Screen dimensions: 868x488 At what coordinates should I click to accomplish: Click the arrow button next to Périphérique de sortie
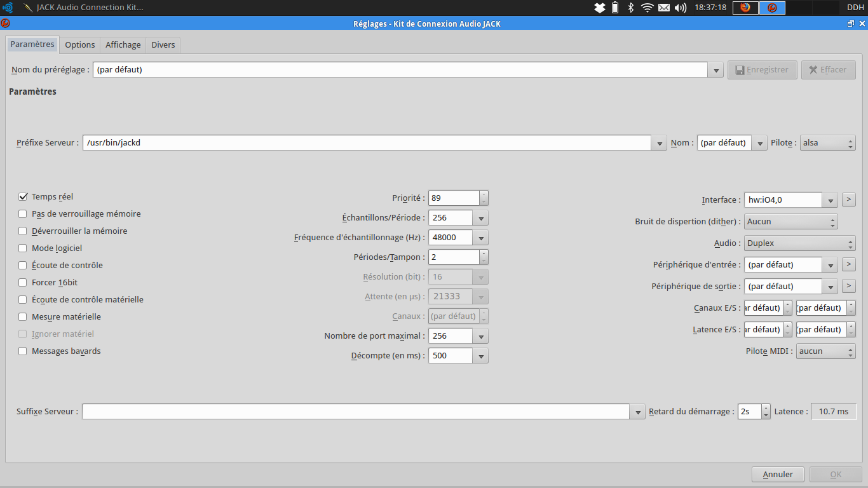(848, 286)
